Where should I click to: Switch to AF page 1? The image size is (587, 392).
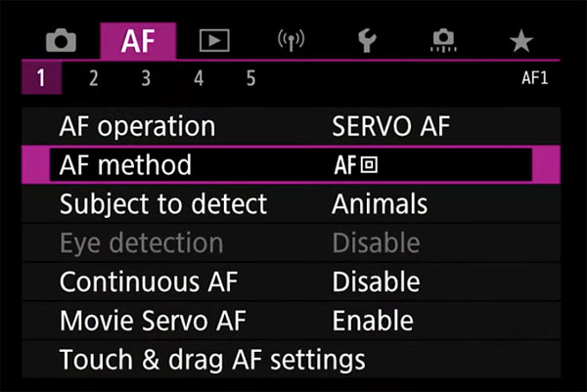coord(41,78)
